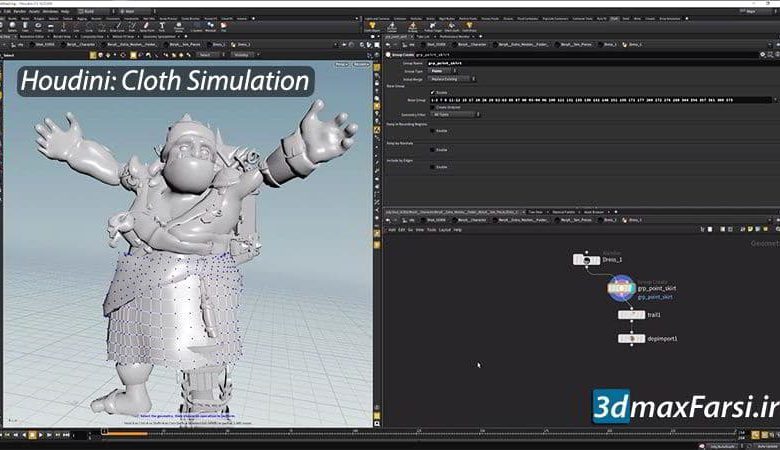The height and width of the screenshot is (450, 780).
Task: Click the back arrow in parameter pane
Action: click(x=388, y=45)
